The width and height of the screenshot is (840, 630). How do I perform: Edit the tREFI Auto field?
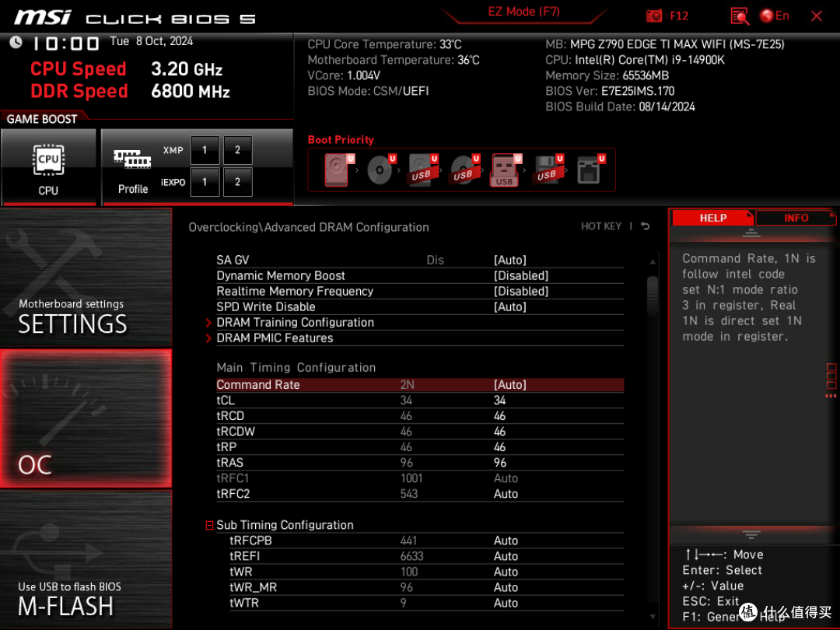click(506, 556)
